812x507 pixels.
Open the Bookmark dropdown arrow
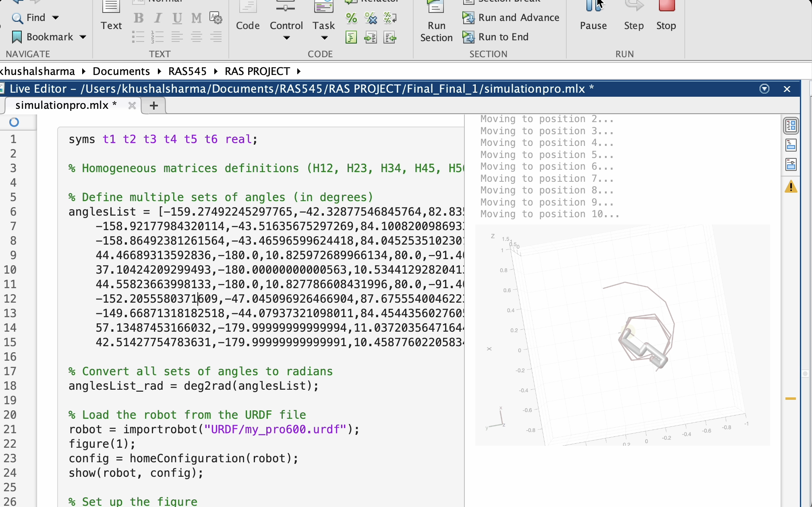tap(83, 37)
